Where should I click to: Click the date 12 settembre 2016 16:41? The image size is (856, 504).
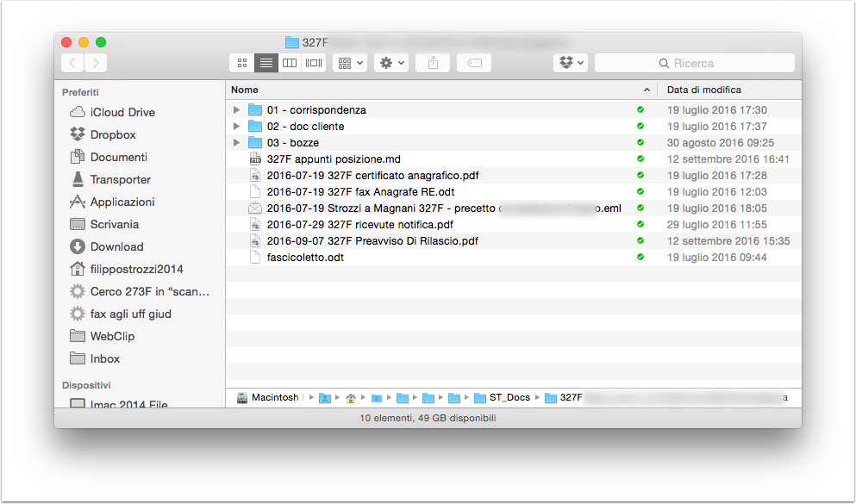click(x=728, y=159)
